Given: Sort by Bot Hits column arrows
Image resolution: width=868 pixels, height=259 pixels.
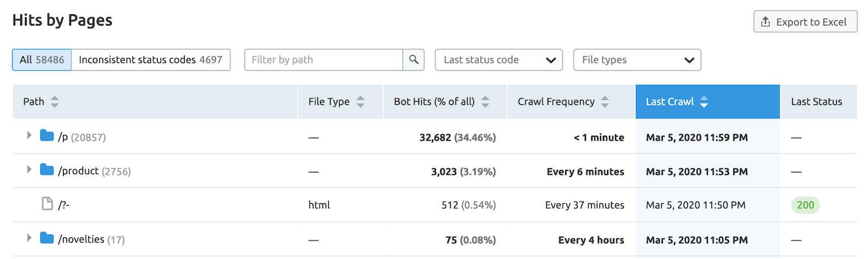Looking at the screenshot, I should (485, 102).
